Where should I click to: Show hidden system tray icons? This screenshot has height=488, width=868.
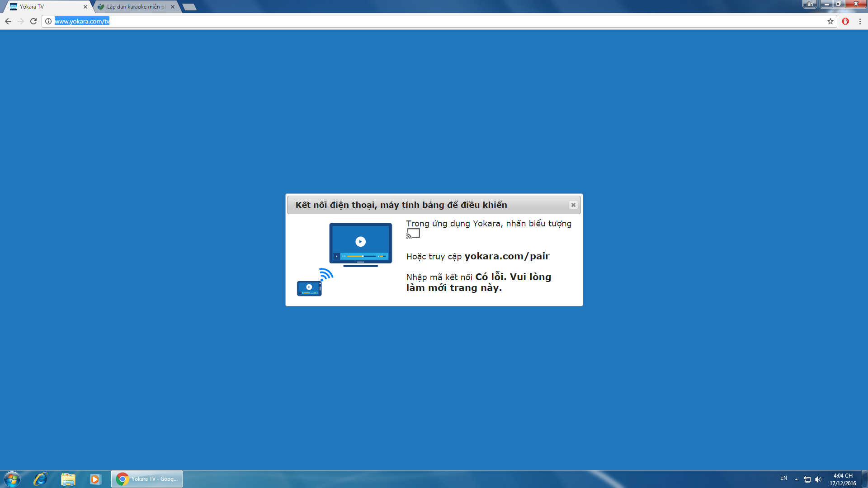tap(796, 479)
